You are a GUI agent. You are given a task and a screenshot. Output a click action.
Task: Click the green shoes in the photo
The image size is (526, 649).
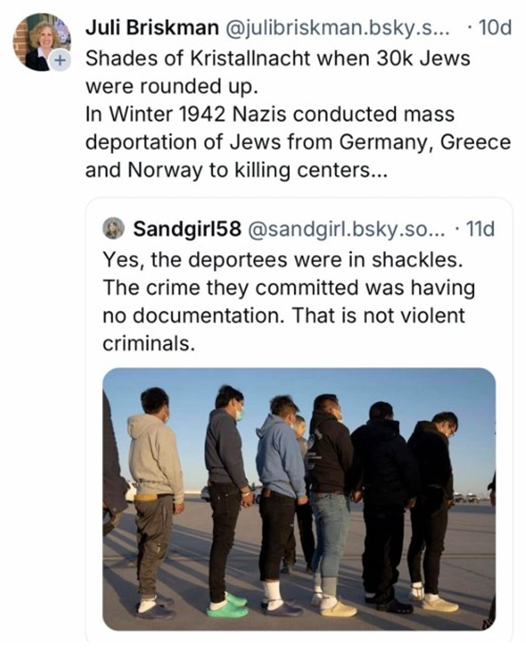click(228, 607)
